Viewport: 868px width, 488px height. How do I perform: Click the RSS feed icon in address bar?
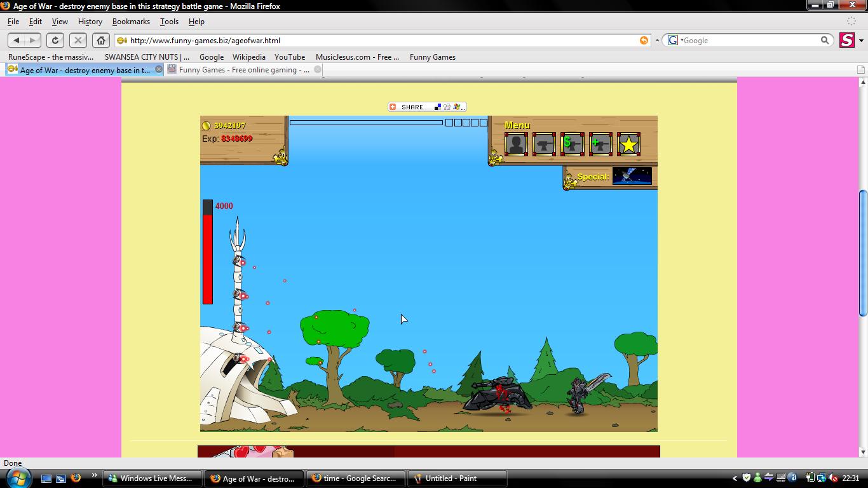[x=644, y=40]
